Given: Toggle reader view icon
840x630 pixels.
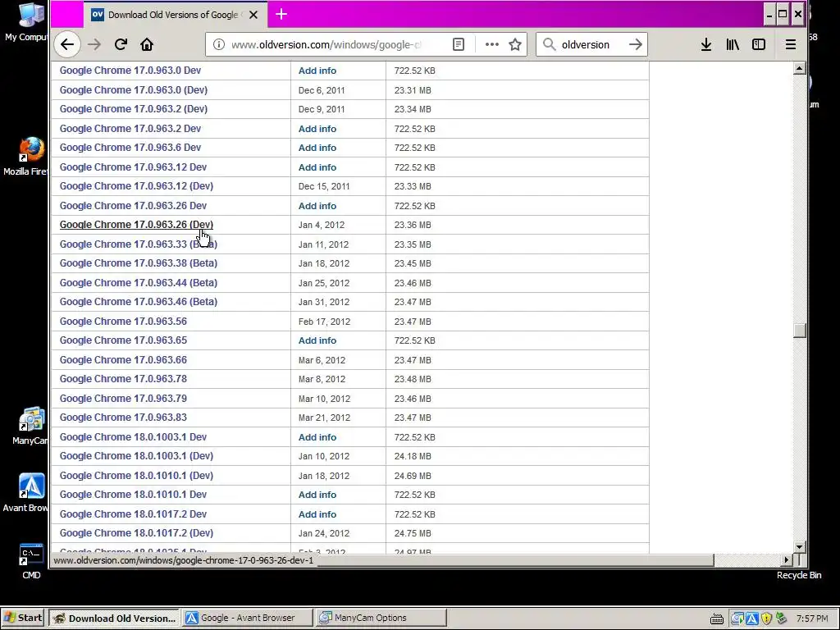Looking at the screenshot, I should pos(459,44).
